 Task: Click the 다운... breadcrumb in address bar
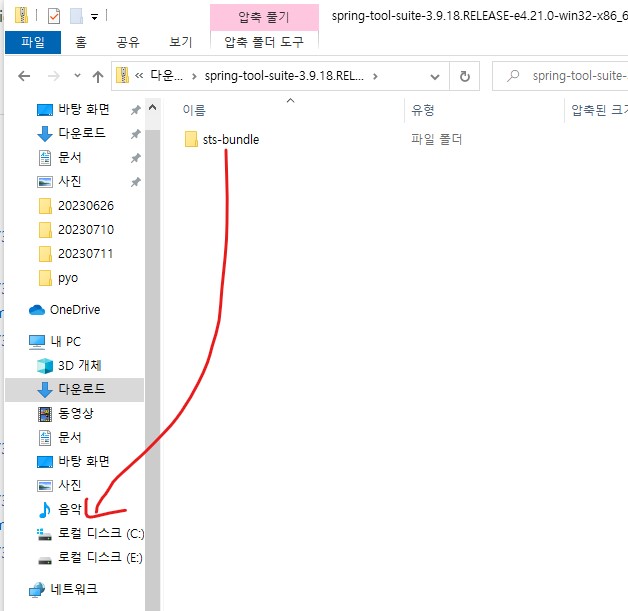tap(166, 75)
